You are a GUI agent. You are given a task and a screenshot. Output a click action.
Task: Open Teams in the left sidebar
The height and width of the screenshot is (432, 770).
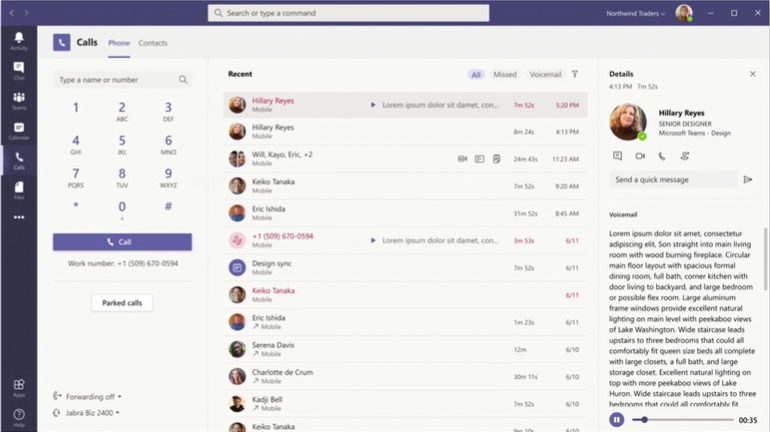click(19, 101)
